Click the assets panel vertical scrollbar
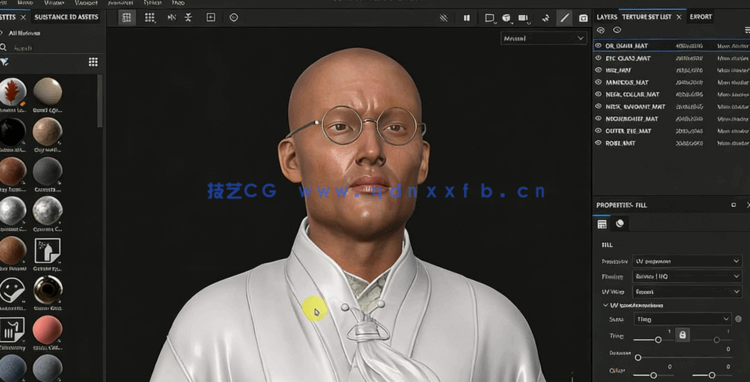Screen dimensions: 750x382 (99, 101)
